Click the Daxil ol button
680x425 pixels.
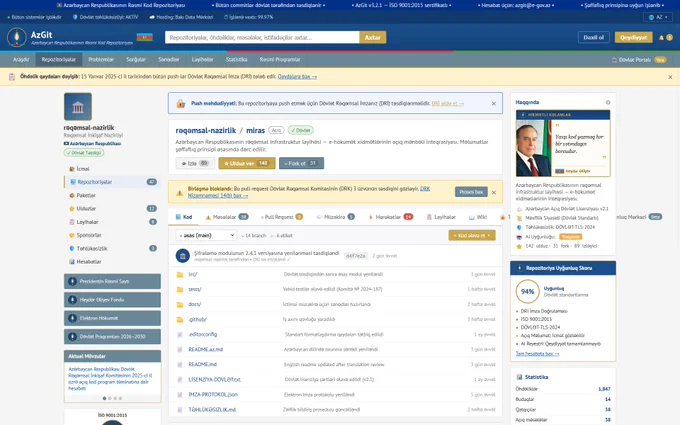click(593, 37)
